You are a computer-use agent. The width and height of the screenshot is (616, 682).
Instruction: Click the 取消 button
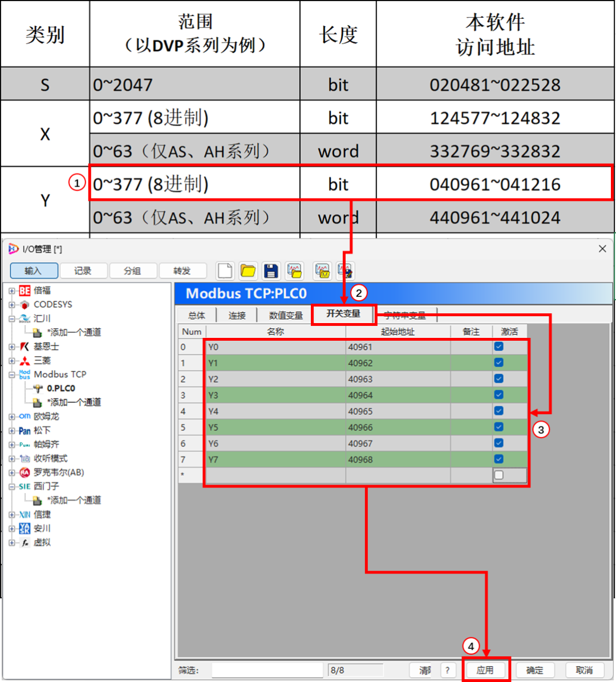pyautogui.click(x=584, y=670)
